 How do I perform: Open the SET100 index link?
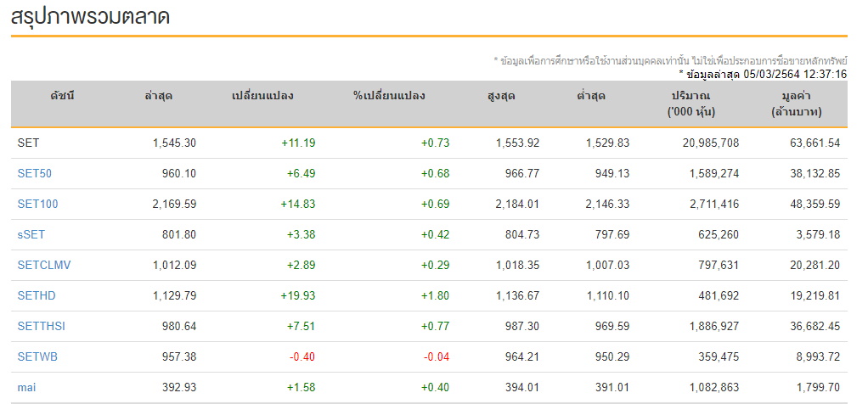tap(37, 205)
